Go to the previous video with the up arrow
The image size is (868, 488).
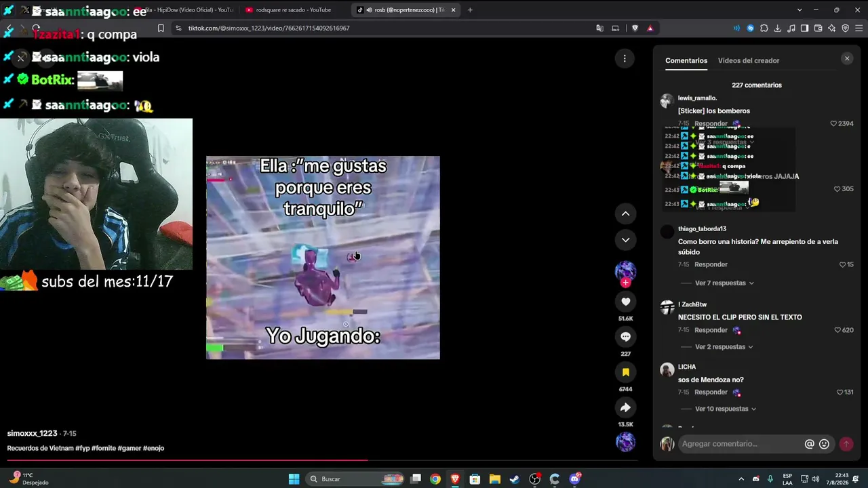625,213
